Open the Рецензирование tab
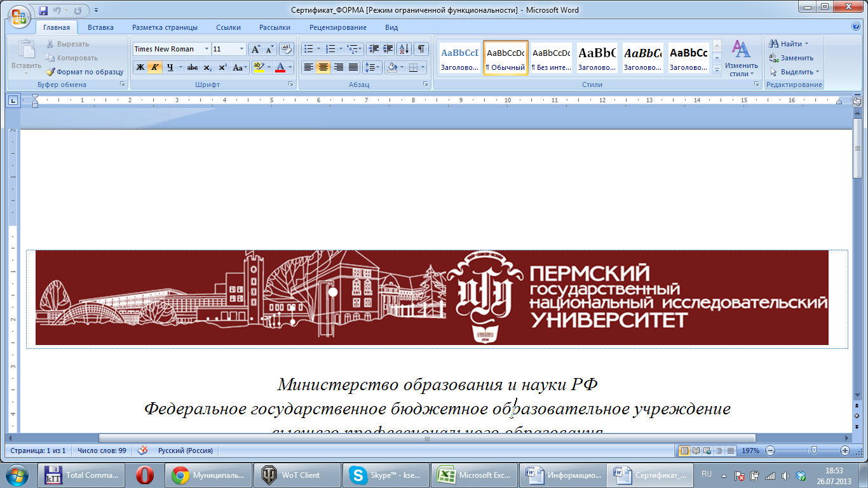 click(338, 27)
